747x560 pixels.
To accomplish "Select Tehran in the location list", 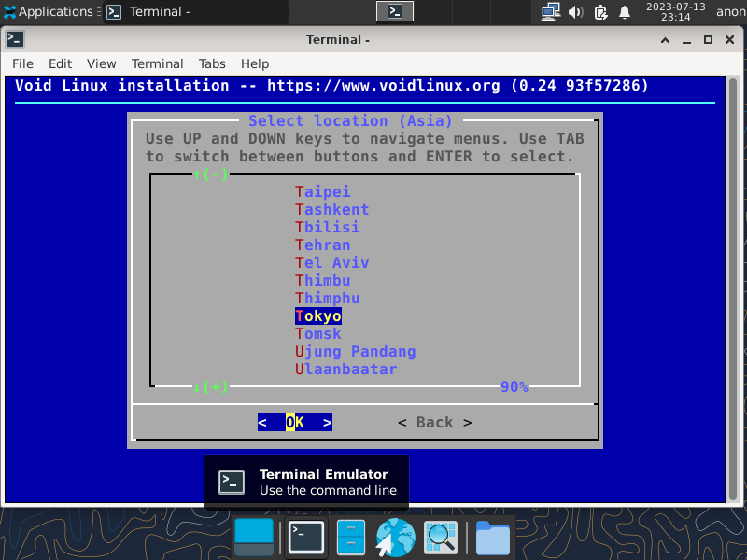I will click(322, 245).
